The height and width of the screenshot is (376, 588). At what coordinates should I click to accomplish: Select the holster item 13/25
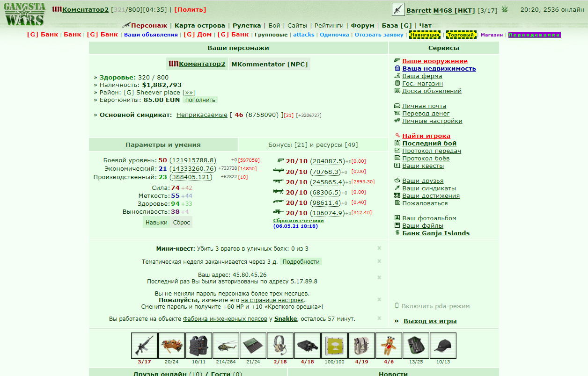click(416, 346)
